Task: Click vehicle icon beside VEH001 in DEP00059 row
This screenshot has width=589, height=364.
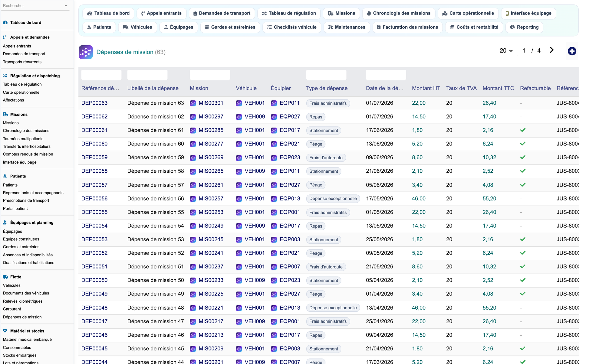Action: pos(239,158)
